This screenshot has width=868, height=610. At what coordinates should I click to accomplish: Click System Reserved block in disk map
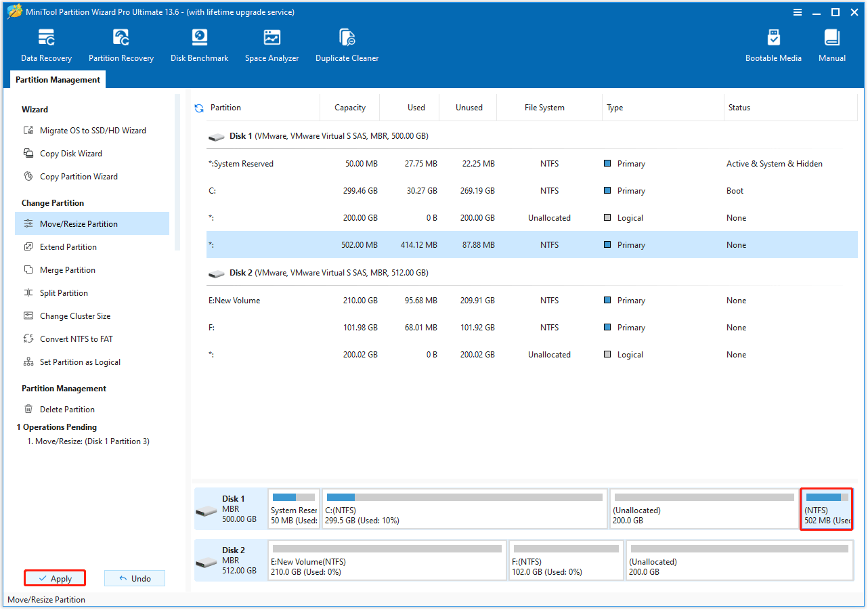(x=294, y=509)
